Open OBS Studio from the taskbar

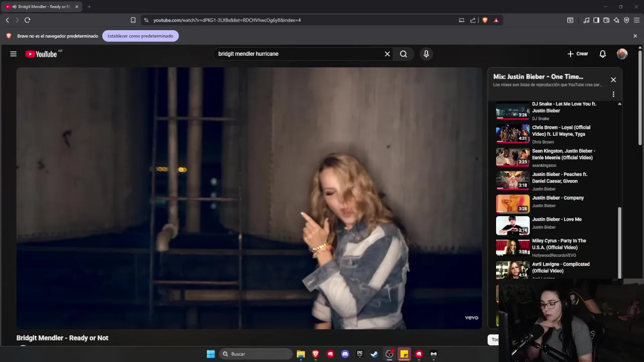click(389, 354)
